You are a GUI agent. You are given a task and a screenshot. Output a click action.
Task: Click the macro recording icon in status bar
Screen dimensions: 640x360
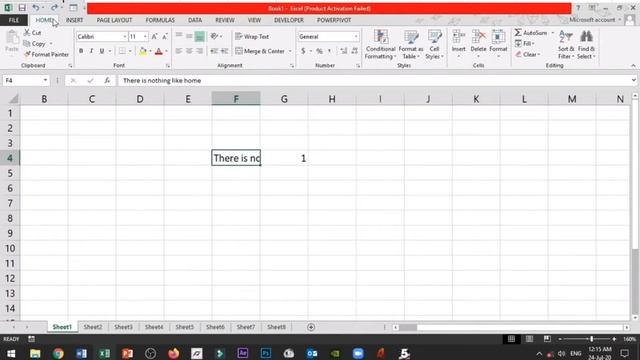(x=31, y=339)
